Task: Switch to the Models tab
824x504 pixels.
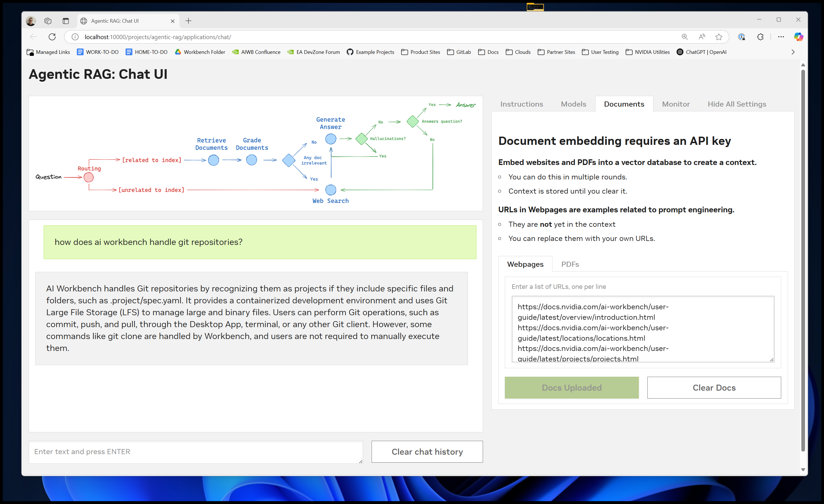Action: [573, 104]
